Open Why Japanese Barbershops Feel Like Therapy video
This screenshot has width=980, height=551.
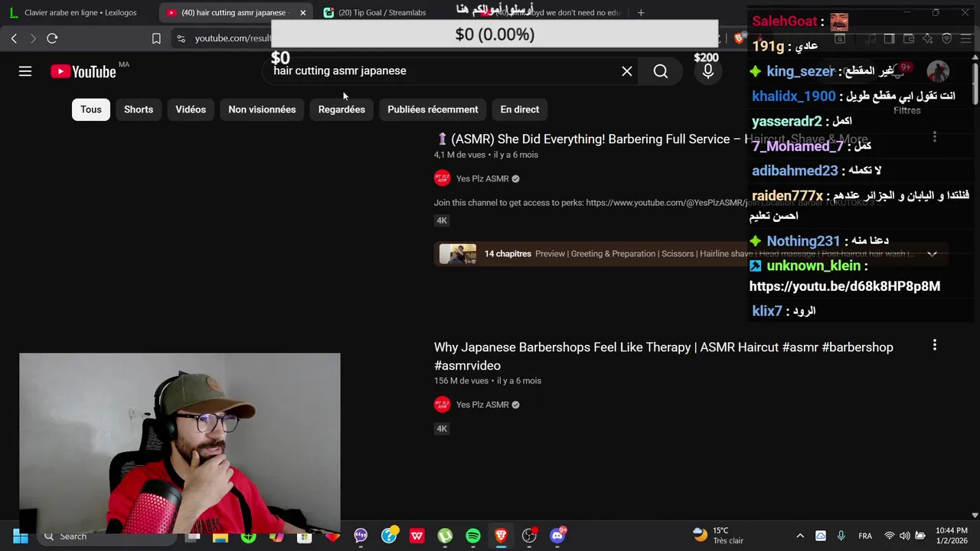click(663, 356)
